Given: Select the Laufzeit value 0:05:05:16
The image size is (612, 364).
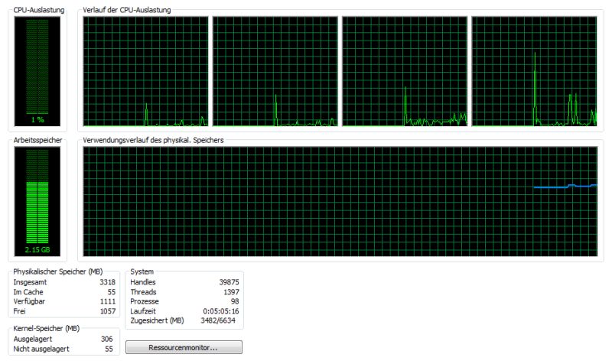Looking at the screenshot, I should 221,311.
